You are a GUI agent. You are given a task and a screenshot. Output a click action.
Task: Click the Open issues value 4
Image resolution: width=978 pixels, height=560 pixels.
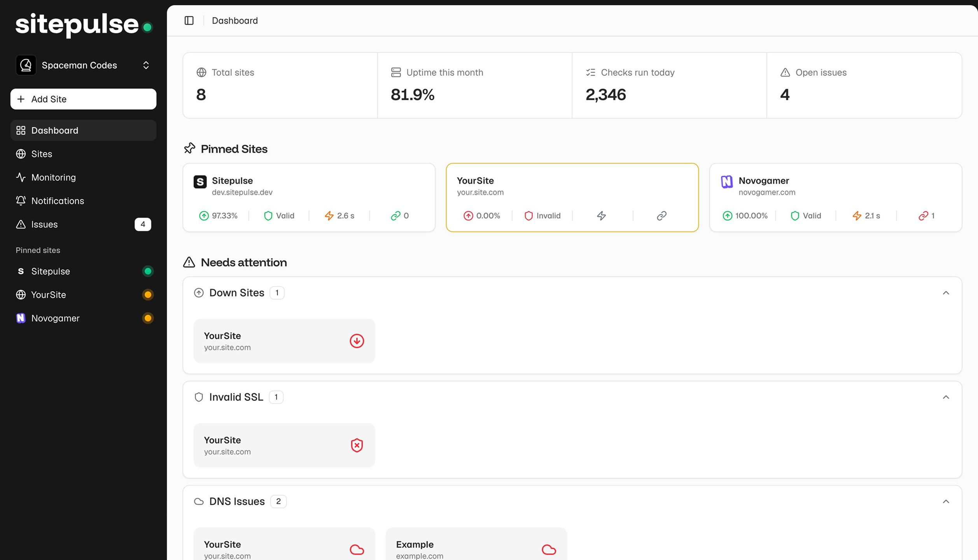(x=785, y=94)
